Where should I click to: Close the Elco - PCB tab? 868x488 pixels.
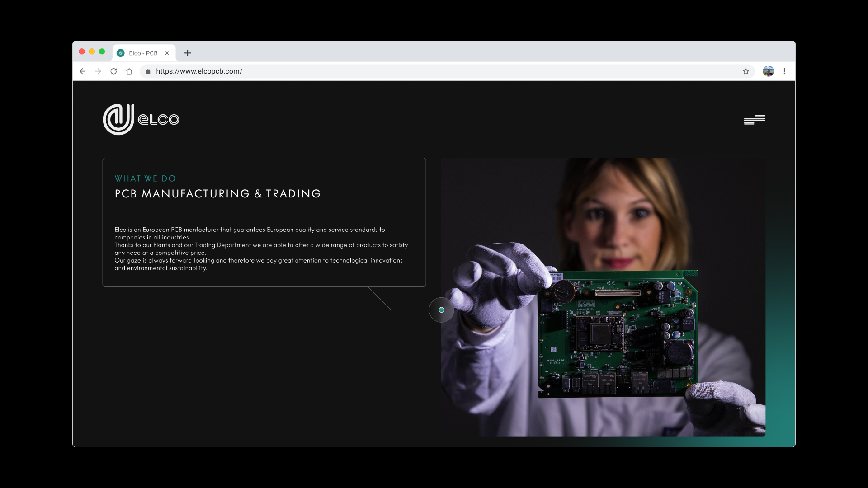coord(167,53)
